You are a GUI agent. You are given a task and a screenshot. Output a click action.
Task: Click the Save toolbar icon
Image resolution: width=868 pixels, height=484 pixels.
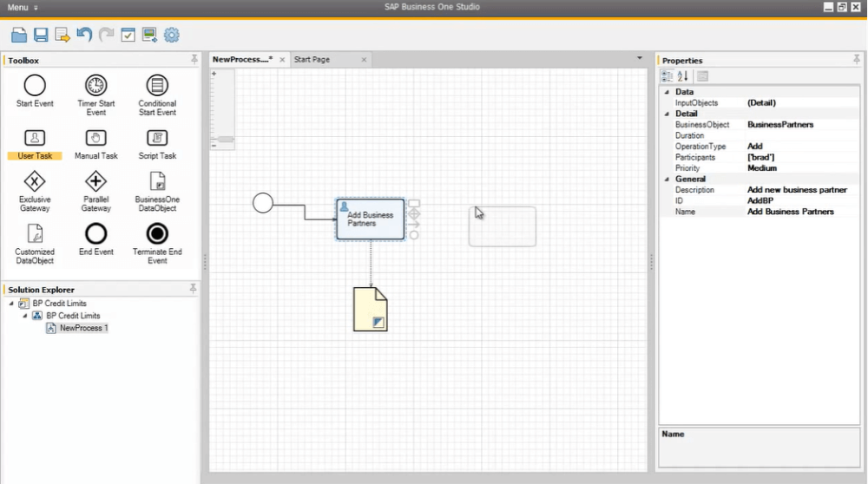point(41,35)
